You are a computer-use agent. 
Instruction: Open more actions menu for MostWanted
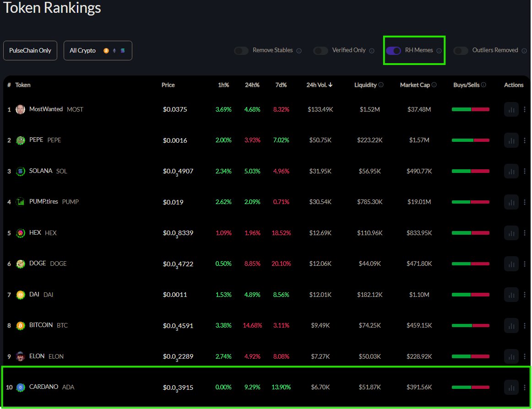tap(525, 109)
